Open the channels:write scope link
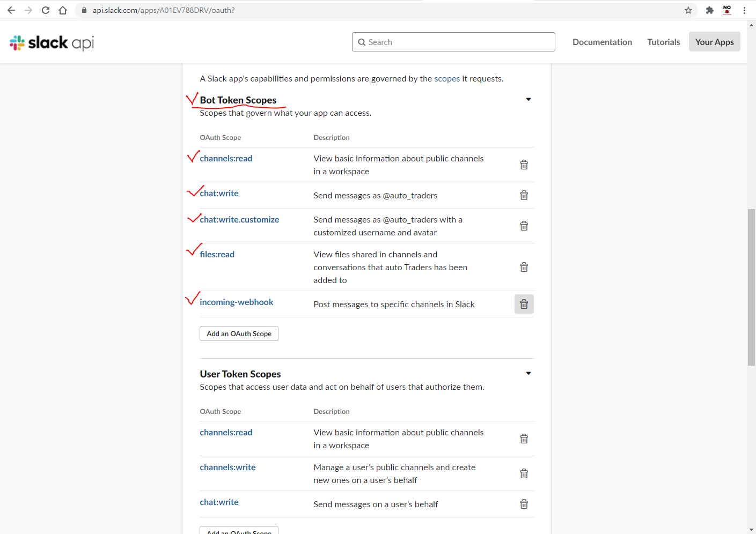The height and width of the screenshot is (534, 756). pos(227,467)
